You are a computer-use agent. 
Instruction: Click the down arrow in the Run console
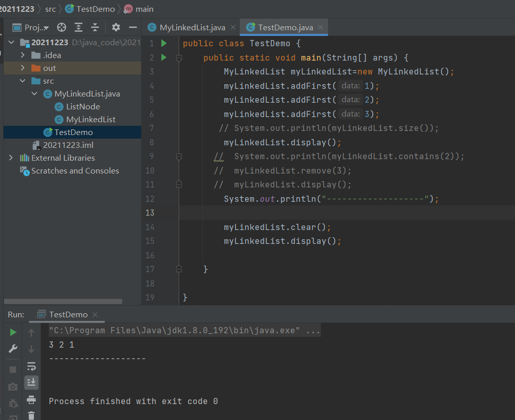31,349
